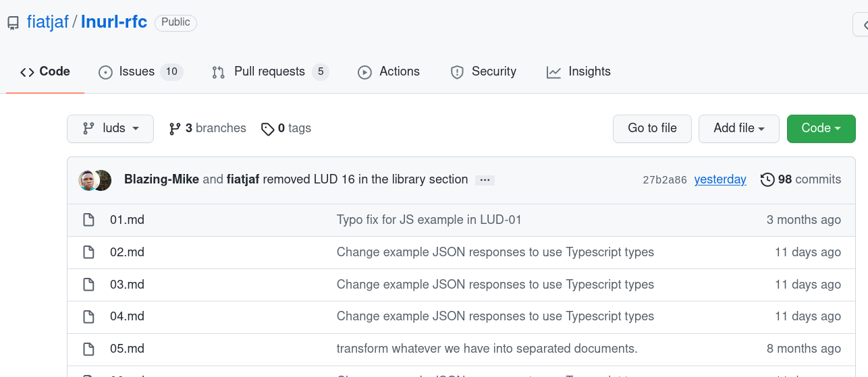868x377 pixels.
Task: Click the history clock icon near 98 commits
Action: (x=767, y=180)
